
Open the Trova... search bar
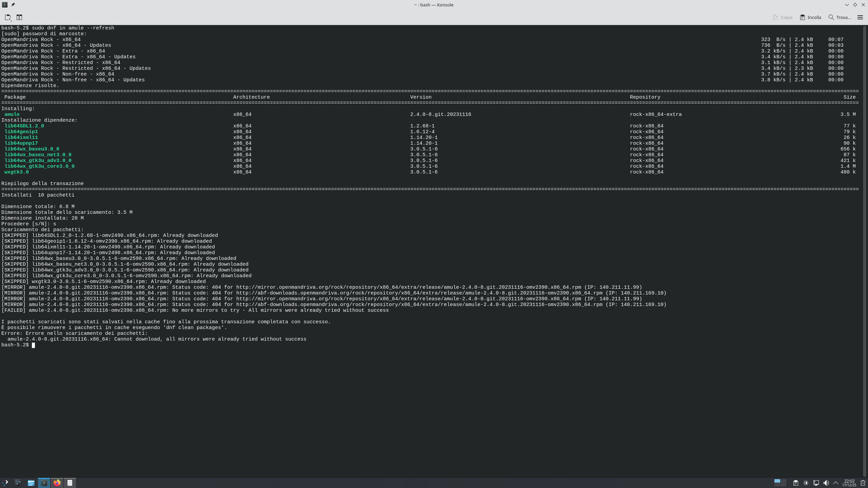tap(840, 17)
